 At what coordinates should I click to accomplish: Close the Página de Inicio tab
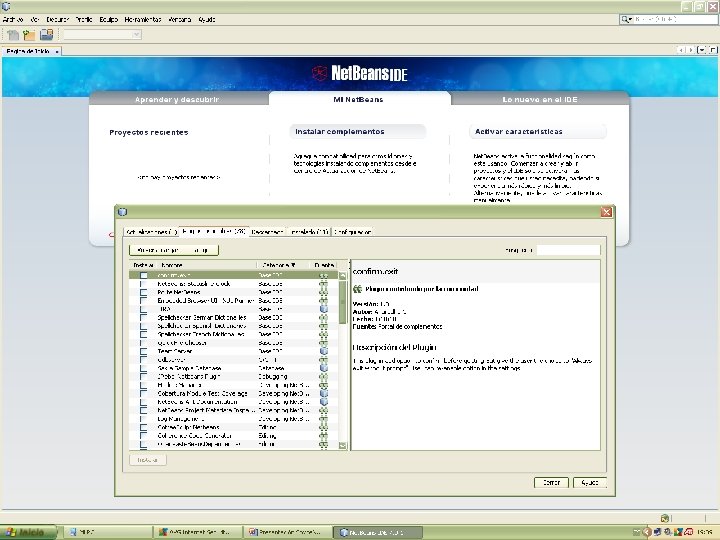point(57,51)
